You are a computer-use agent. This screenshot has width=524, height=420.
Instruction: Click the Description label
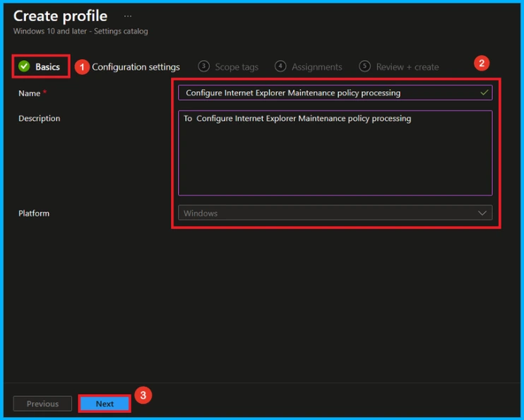(x=40, y=119)
